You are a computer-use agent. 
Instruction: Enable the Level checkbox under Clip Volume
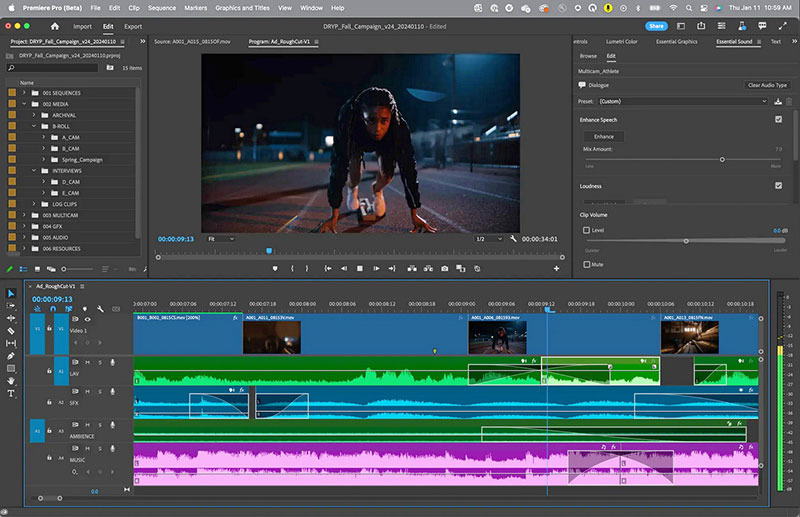pyautogui.click(x=585, y=230)
